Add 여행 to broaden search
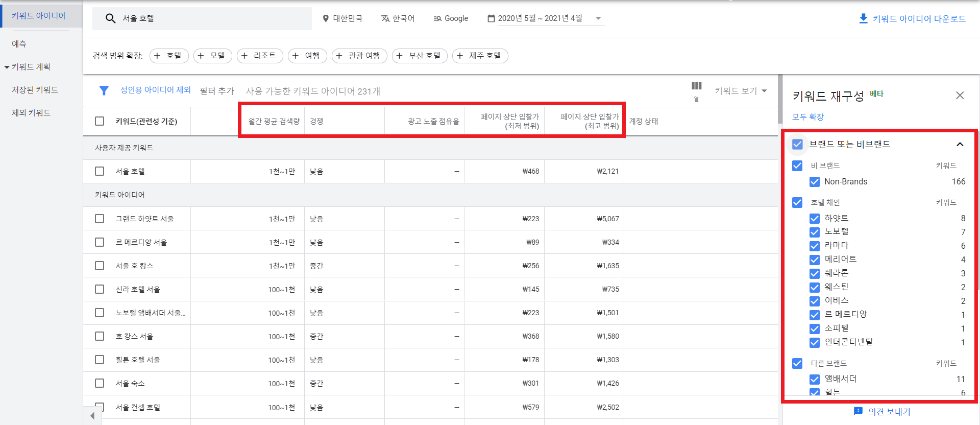Image resolution: width=980 pixels, height=425 pixels. point(307,56)
